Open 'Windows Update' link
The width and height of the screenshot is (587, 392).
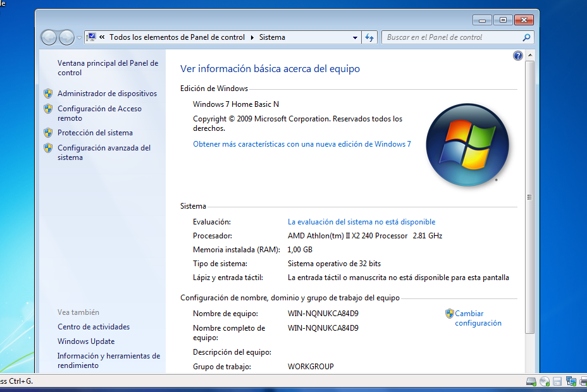pyautogui.click(x=86, y=341)
